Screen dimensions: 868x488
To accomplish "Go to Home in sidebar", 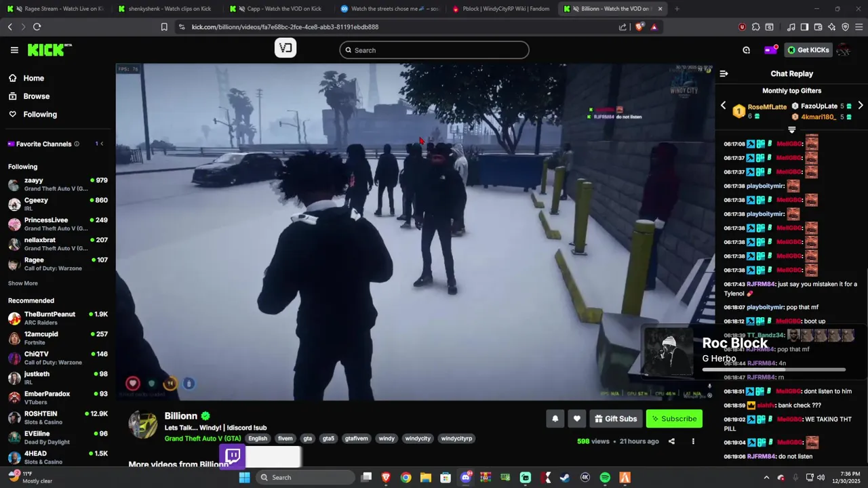I will point(33,78).
